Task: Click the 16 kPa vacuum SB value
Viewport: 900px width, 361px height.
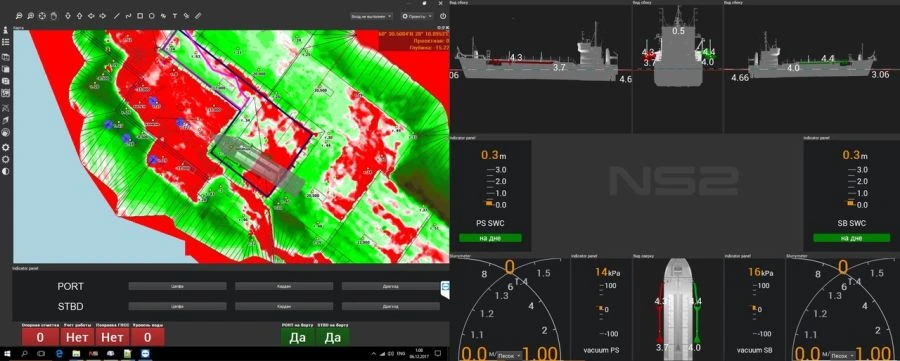Action: coord(761,272)
